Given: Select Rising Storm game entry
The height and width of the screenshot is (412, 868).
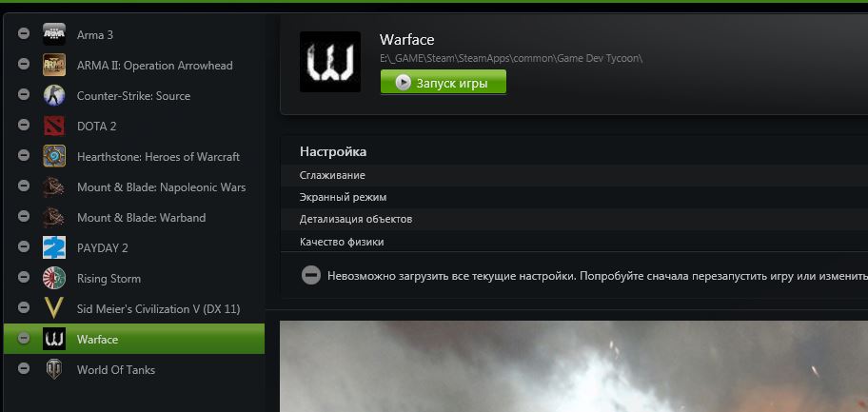Looking at the screenshot, I should [x=134, y=278].
